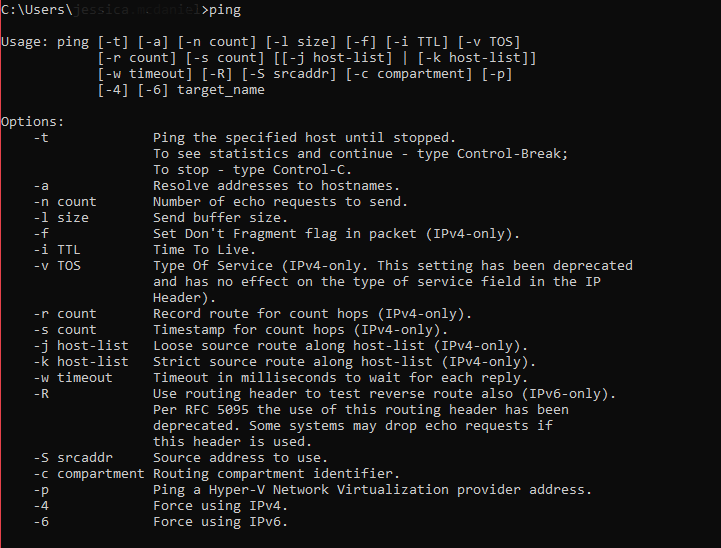The width and height of the screenshot is (721, 548).
Task: Click the '-S srcaddr' option entry
Action: [73, 458]
